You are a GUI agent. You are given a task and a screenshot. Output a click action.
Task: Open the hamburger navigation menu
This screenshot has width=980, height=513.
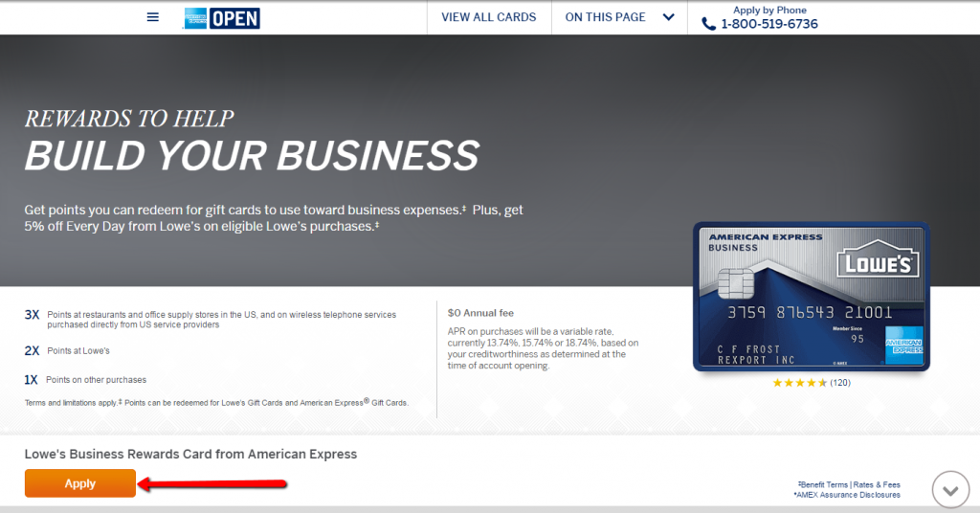point(152,17)
